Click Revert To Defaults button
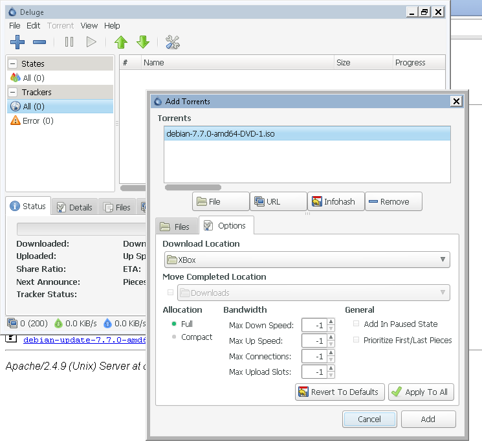Viewport: 482px width, 448px height. pos(340,392)
